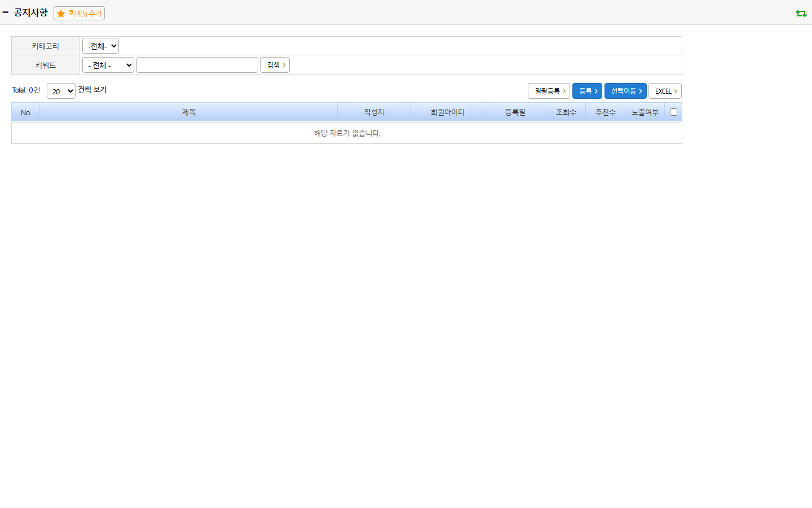812x508 pixels.
Task: Click the 검색 search button
Action: point(275,65)
